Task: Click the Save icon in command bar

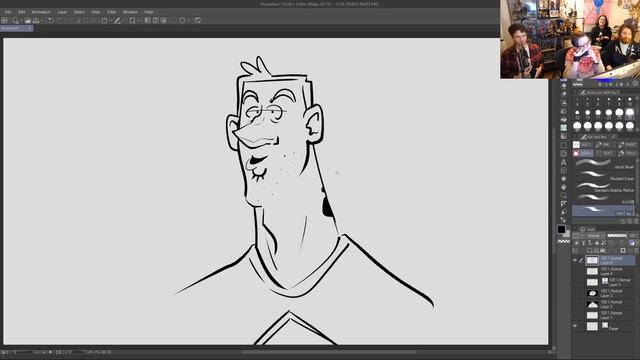Action: coord(36,20)
